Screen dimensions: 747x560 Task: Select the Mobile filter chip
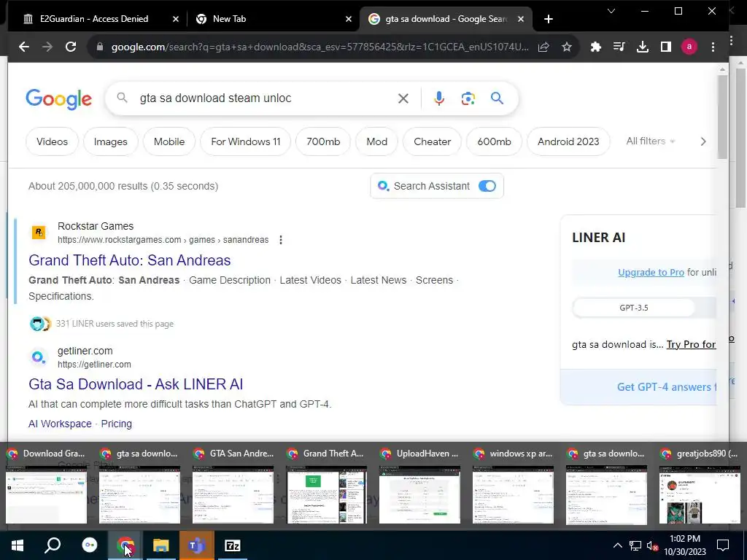coord(169,141)
